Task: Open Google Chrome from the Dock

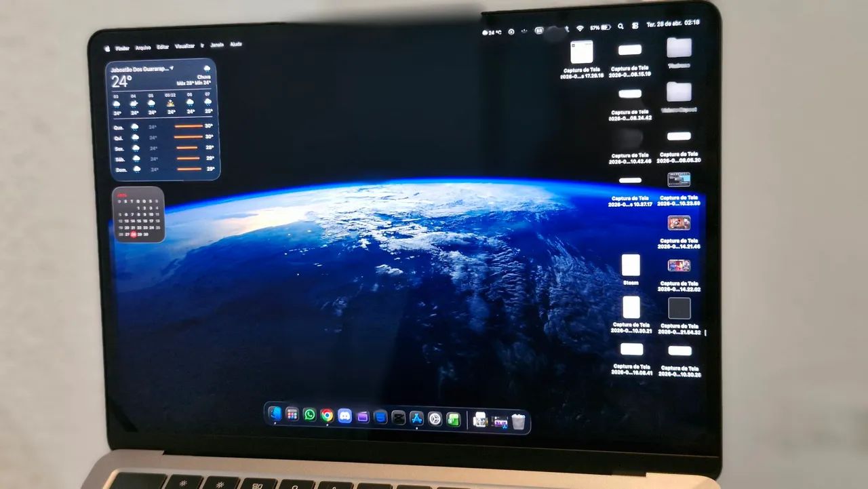Action: [x=328, y=415]
